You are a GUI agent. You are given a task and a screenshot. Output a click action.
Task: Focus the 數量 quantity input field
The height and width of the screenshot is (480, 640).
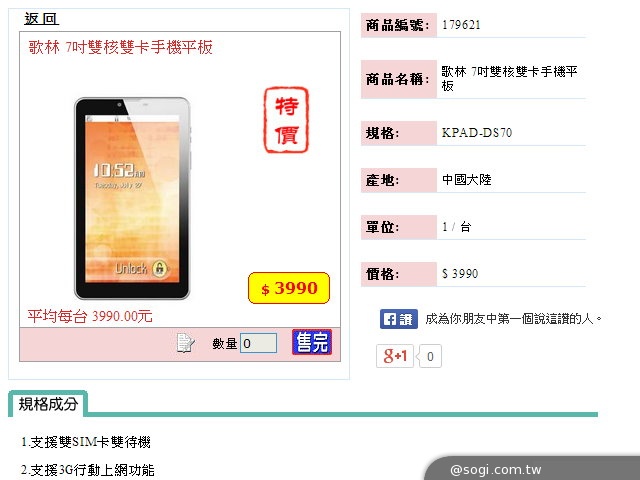click(x=258, y=343)
